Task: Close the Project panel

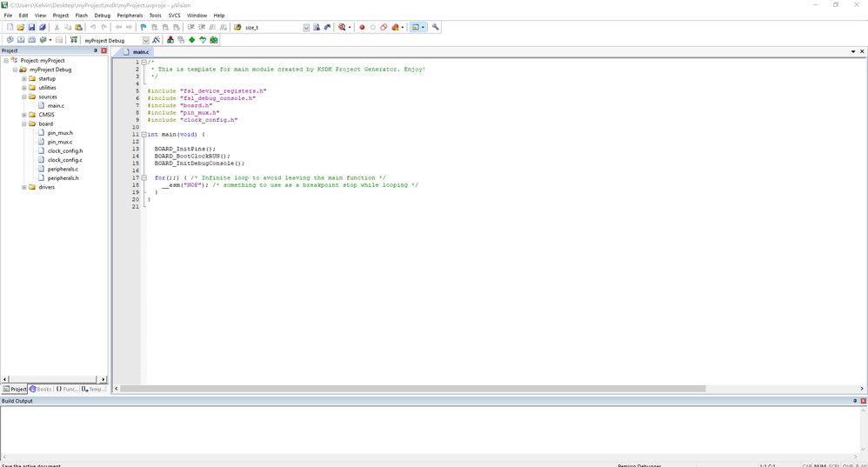Action: 103,50
